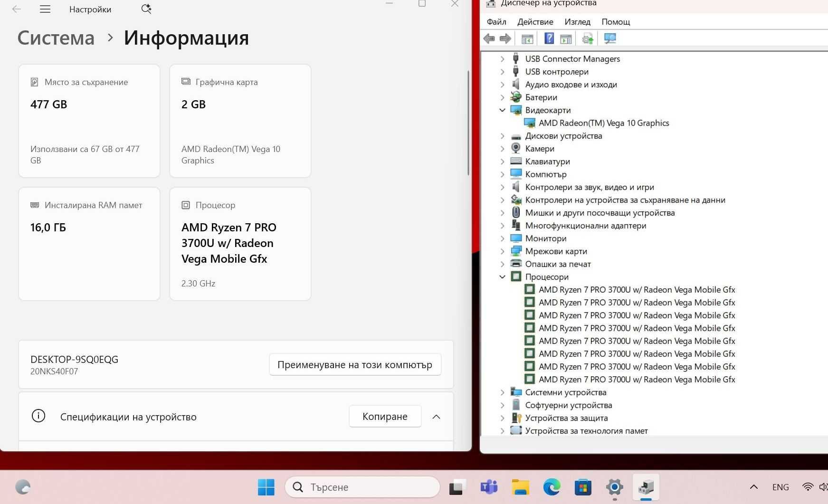Select Софтуерни устройства tree item
The height and width of the screenshot is (504, 828).
[568, 405]
